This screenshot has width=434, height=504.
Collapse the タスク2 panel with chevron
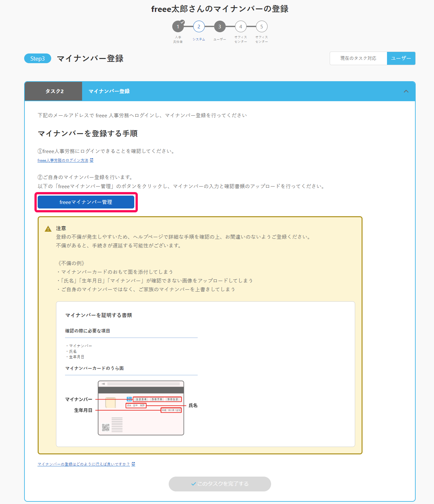coord(406,91)
